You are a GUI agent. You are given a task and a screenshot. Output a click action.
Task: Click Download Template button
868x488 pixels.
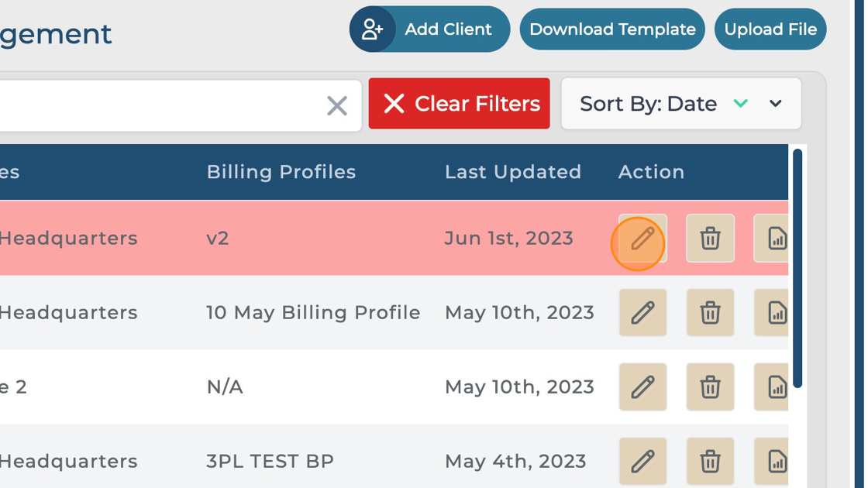click(x=612, y=29)
